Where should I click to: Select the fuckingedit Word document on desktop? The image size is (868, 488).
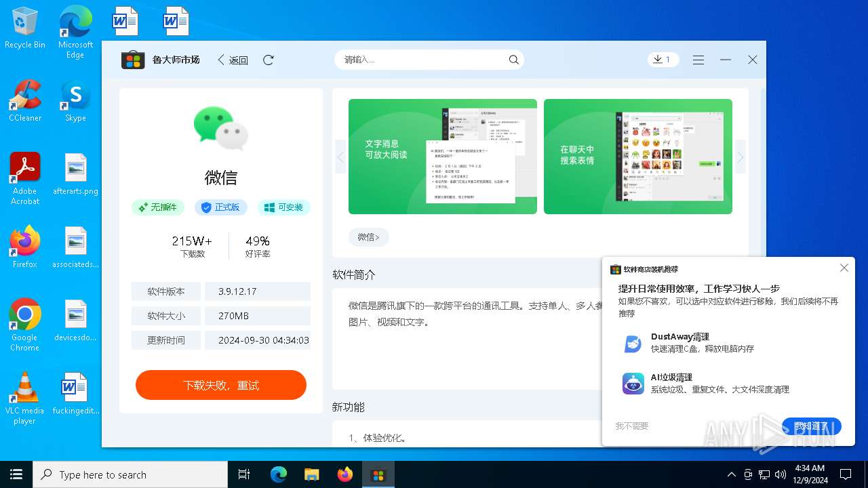(x=75, y=394)
